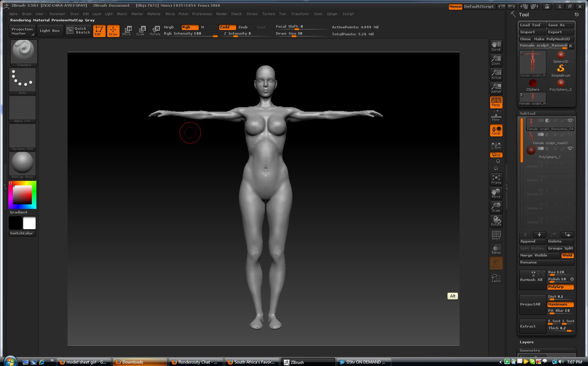
Task: Collapse the SubTool palette section
Action: tap(527, 113)
